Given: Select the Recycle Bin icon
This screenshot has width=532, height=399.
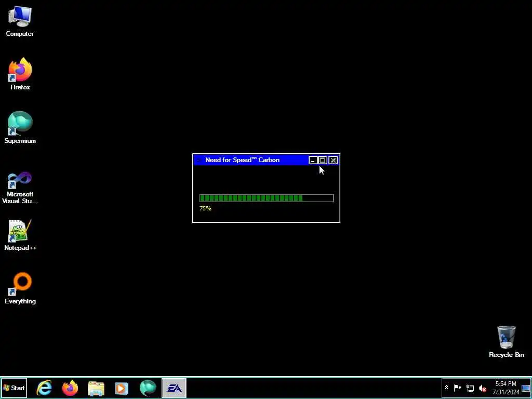Looking at the screenshot, I should 506,342.
